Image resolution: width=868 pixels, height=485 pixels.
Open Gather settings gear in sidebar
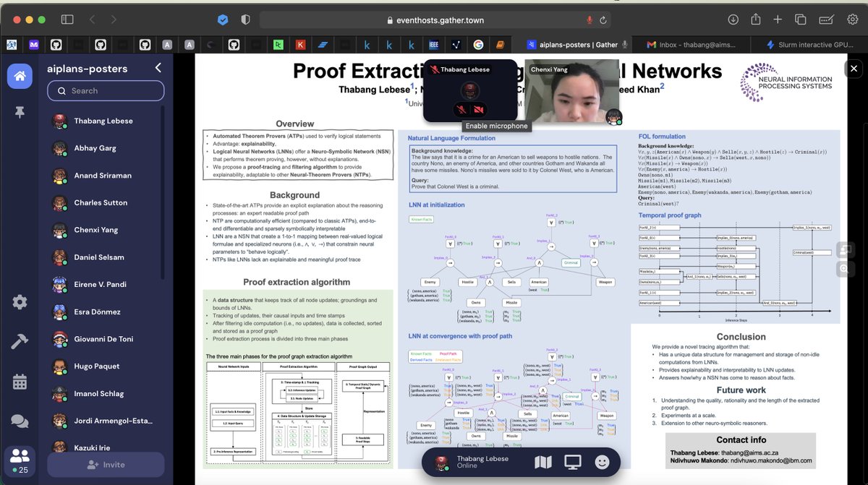[x=20, y=302]
